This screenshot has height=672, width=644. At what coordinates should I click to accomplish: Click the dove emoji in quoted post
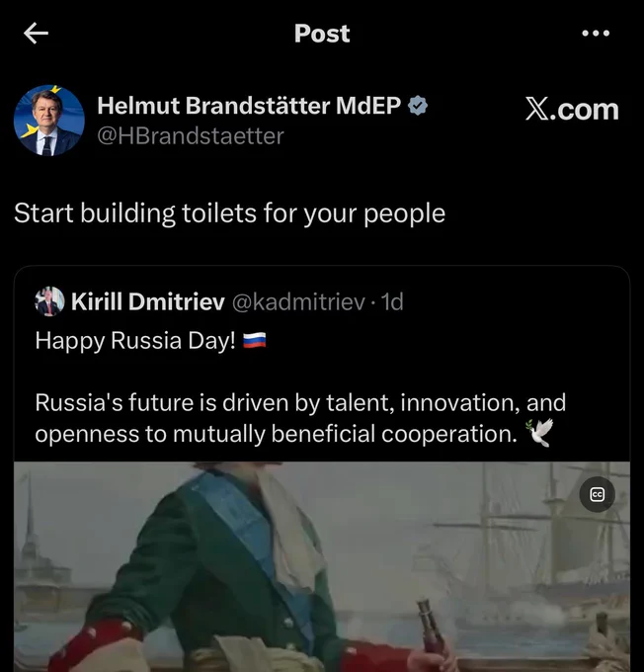539,433
